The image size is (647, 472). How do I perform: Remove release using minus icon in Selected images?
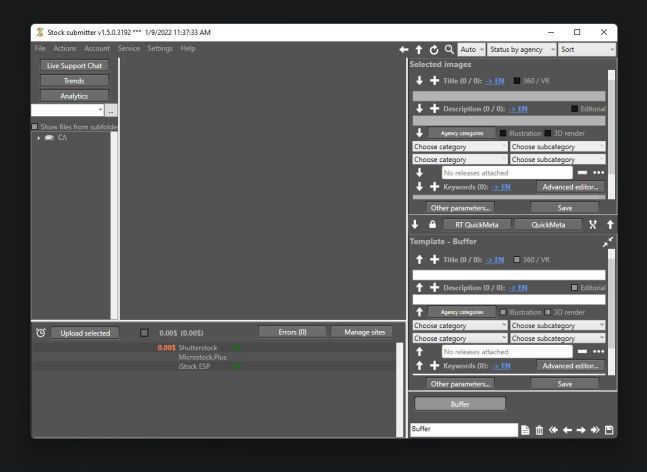tap(582, 172)
